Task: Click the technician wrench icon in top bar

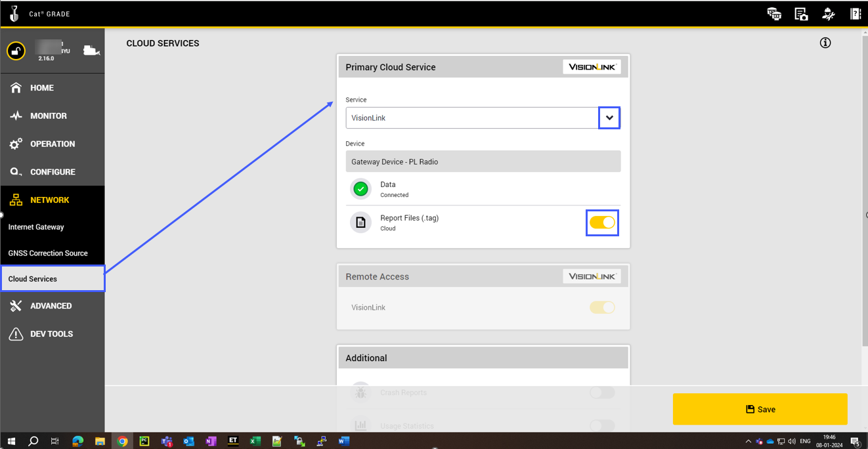Action: pyautogui.click(x=828, y=14)
